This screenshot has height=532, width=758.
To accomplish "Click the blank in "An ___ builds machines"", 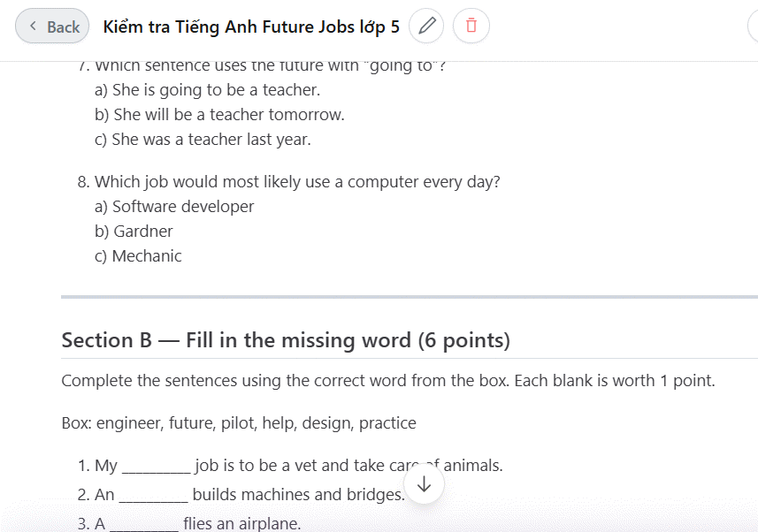I will coord(153,495).
